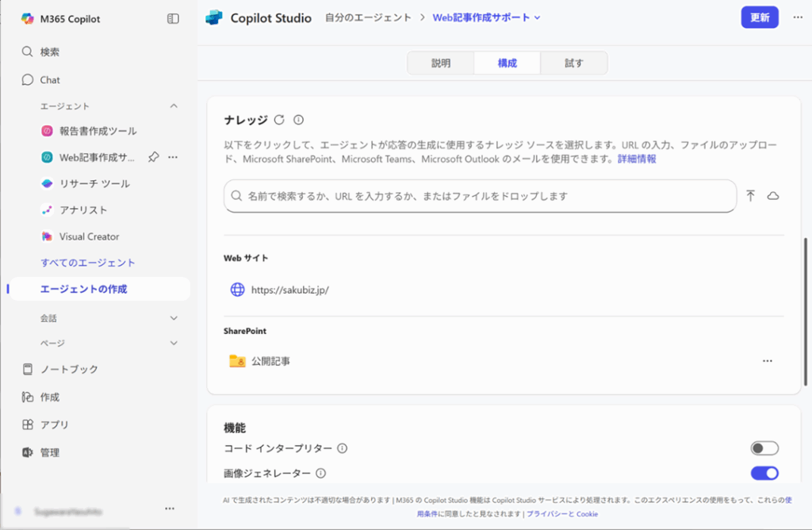This screenshot has width=812, height=530.
Task: Switch to the 説明 tab
Action: click(441, 63)
